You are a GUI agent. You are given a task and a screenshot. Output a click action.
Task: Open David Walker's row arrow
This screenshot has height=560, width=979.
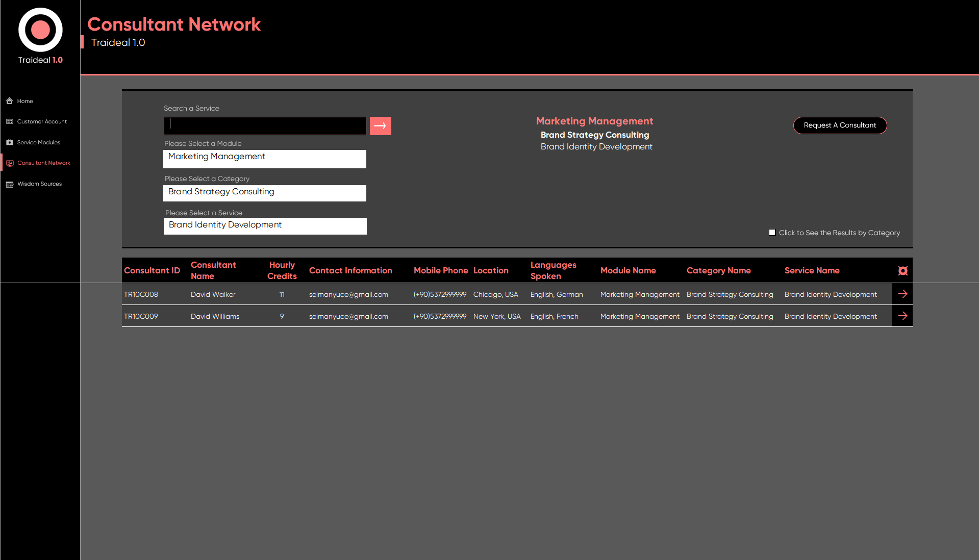[x=902, y=294]
